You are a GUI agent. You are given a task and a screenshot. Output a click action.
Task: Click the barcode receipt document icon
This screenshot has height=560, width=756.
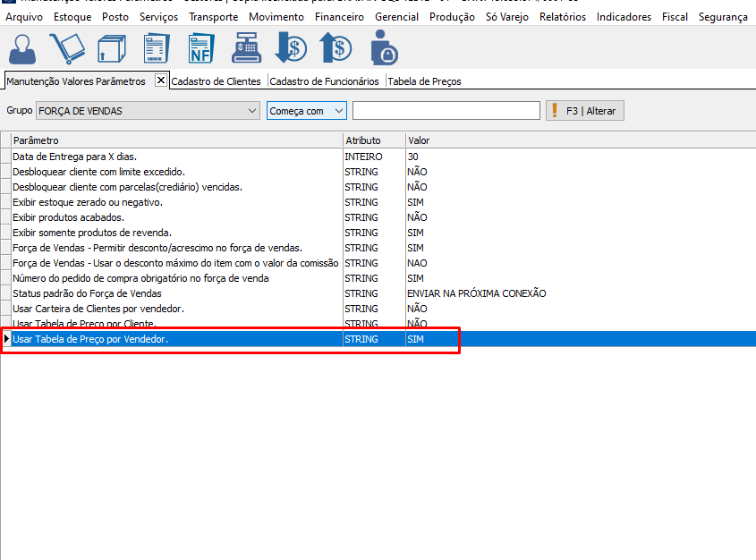[x=157, y=47]
